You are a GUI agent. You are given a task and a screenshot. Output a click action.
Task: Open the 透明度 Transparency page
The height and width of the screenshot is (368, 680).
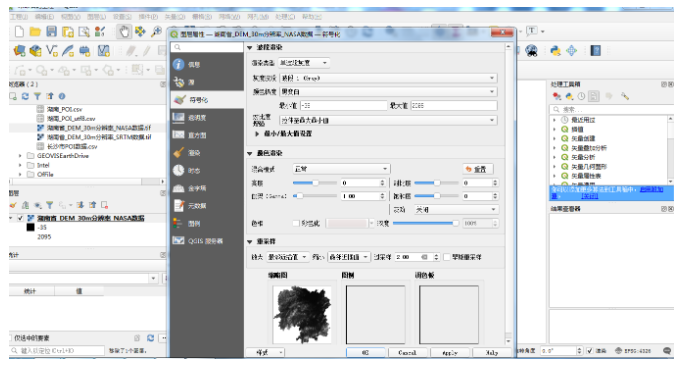click(206, 117)
